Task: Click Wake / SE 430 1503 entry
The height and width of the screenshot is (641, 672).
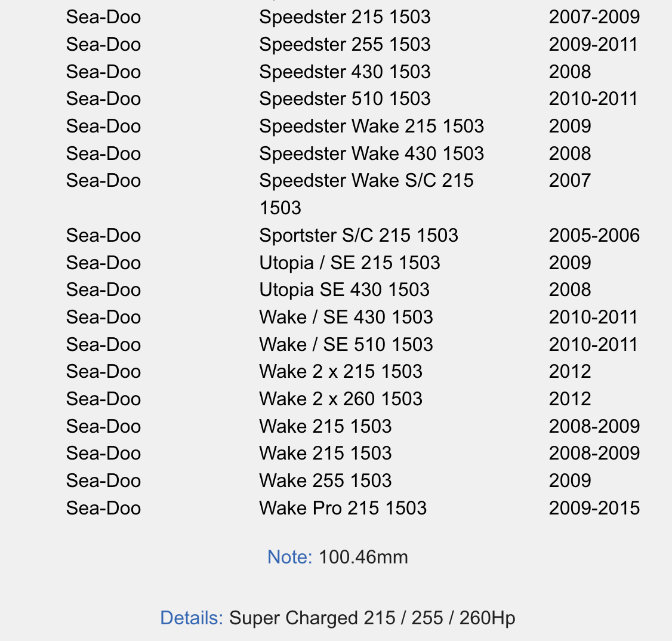Action: tap(346, 317)
